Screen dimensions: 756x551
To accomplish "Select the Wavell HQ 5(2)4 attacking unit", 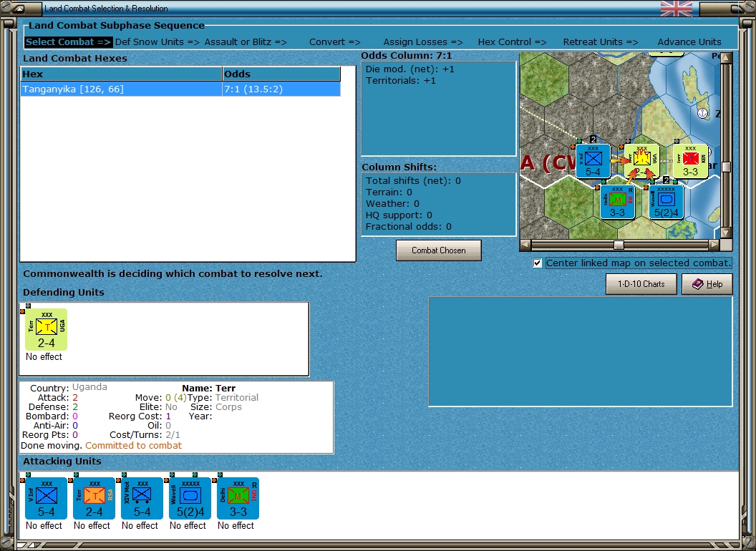I will click(x=190, y=498).
